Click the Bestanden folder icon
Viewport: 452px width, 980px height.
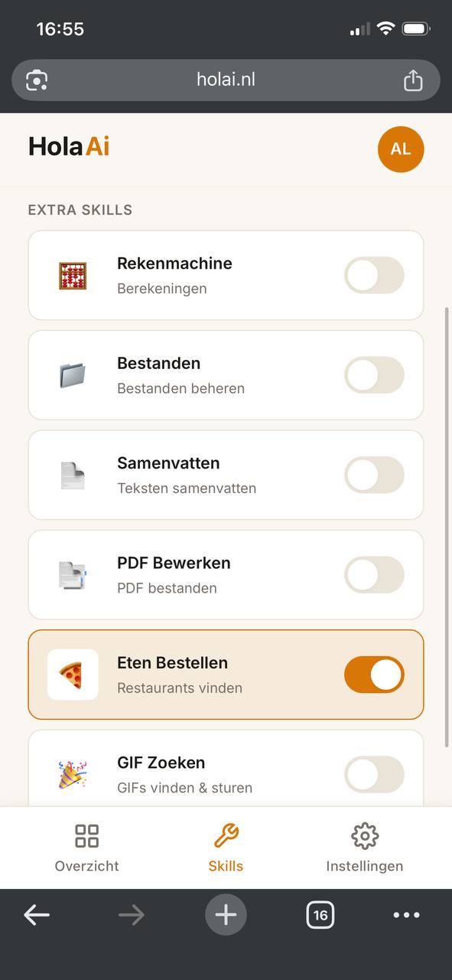pyautogui.click(x=73, y=374)
